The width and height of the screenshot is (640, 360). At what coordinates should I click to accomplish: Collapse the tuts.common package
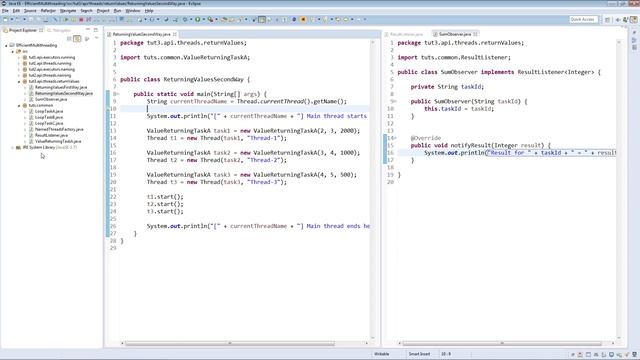pyautogui.click(x=19, y=106)
